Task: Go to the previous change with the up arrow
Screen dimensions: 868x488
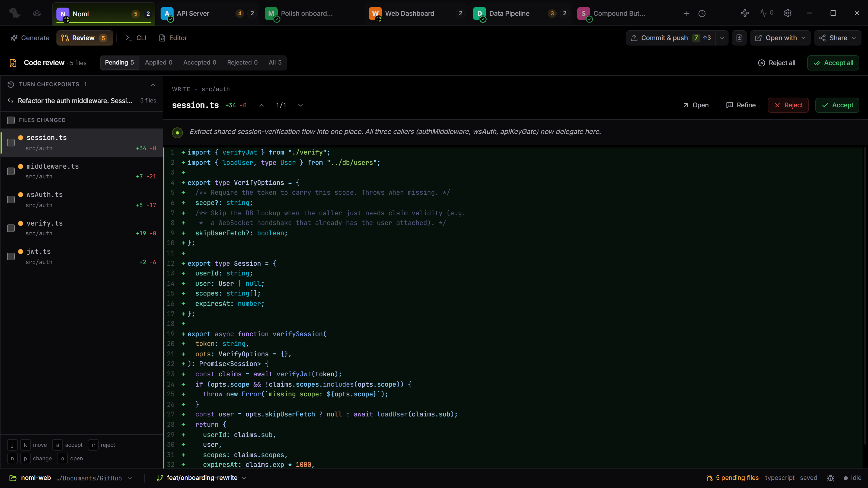Action: (x=261, y=105)
